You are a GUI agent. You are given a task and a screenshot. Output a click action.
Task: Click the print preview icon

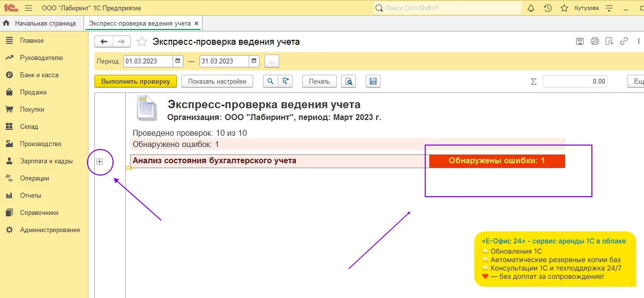[x=349, y=82]
